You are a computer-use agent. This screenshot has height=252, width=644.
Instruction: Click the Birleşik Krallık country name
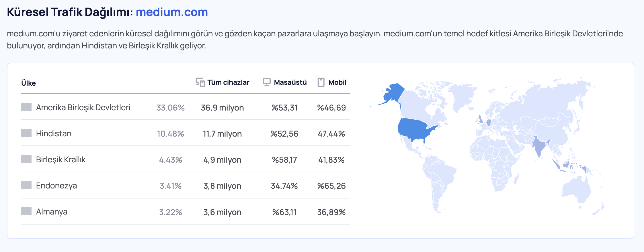pos(61,160)
